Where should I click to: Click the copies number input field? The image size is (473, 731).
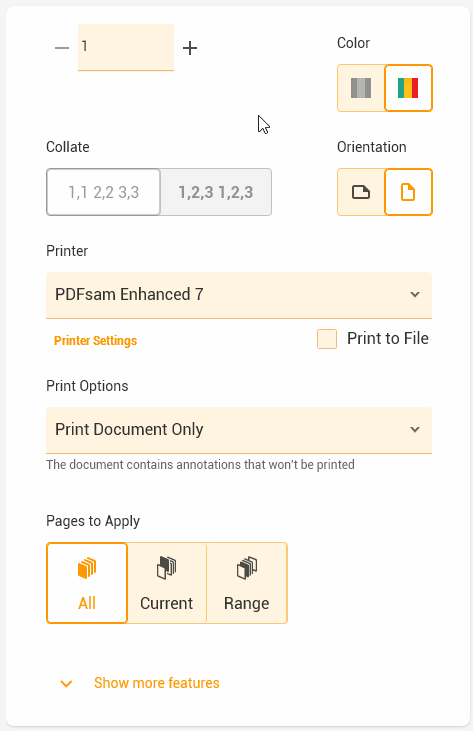tap(126, 47)
